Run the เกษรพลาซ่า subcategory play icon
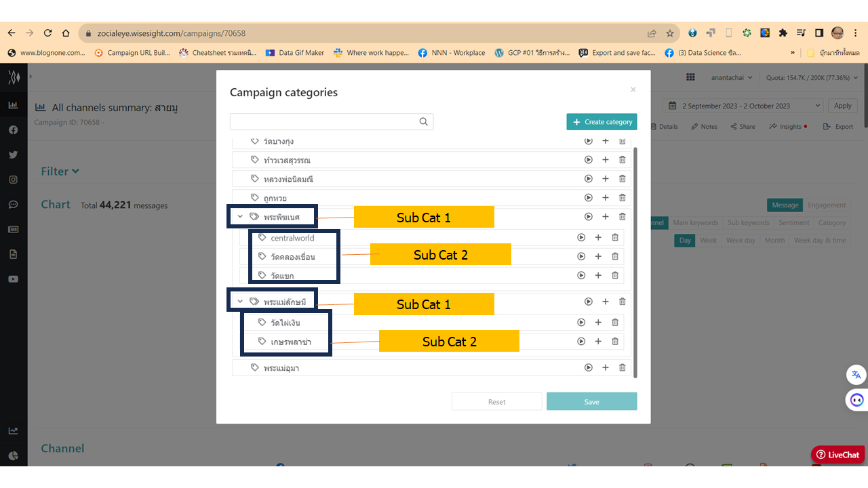The height and width of the screenshot is (488, 868). [581, 342]
